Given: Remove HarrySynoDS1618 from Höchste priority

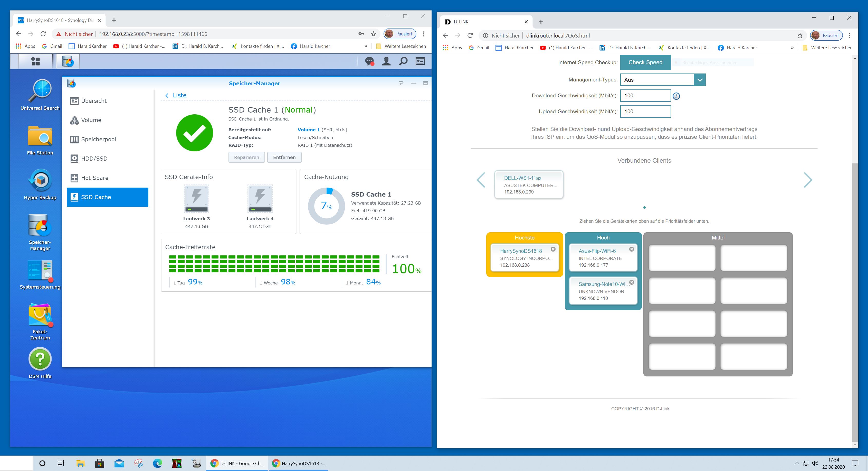Looking at the screenshot, I should 553,249.
